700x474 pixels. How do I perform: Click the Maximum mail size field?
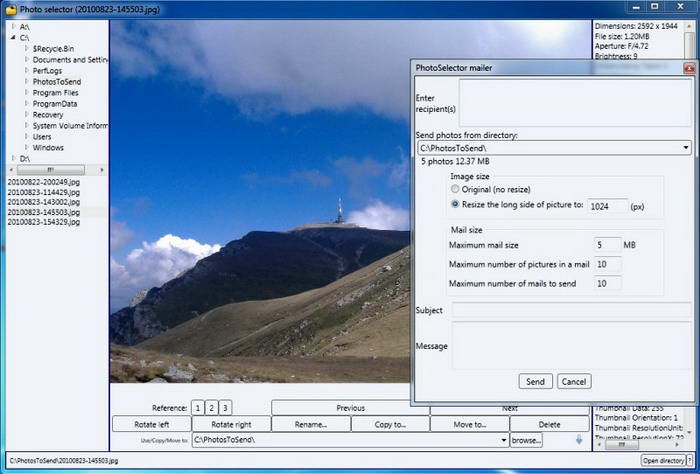(608, 245)
